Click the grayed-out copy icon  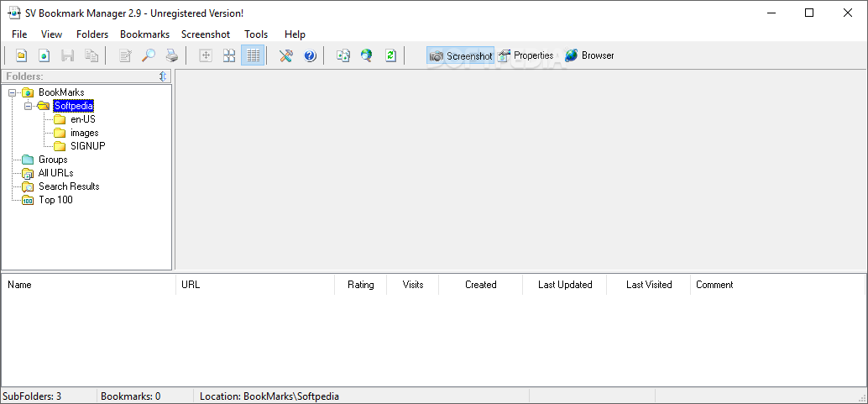[91, 55]
